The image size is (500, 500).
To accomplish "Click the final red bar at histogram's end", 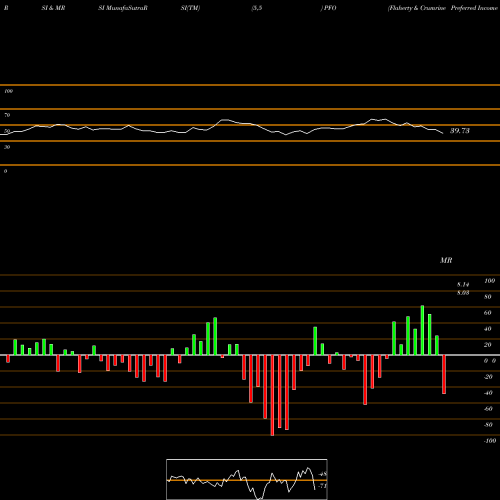I will (x=444, y=374).
